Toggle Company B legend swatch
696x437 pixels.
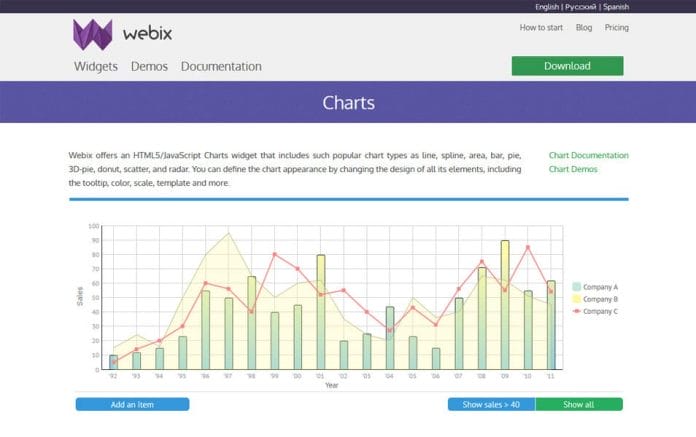(577, 299)
